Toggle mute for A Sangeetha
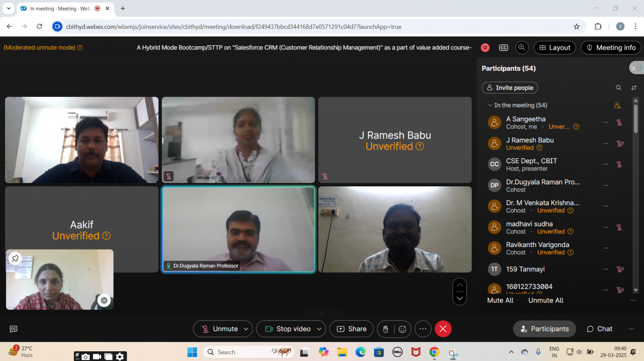Viewport: 644px width, 361px height. (x=619, y=123)
